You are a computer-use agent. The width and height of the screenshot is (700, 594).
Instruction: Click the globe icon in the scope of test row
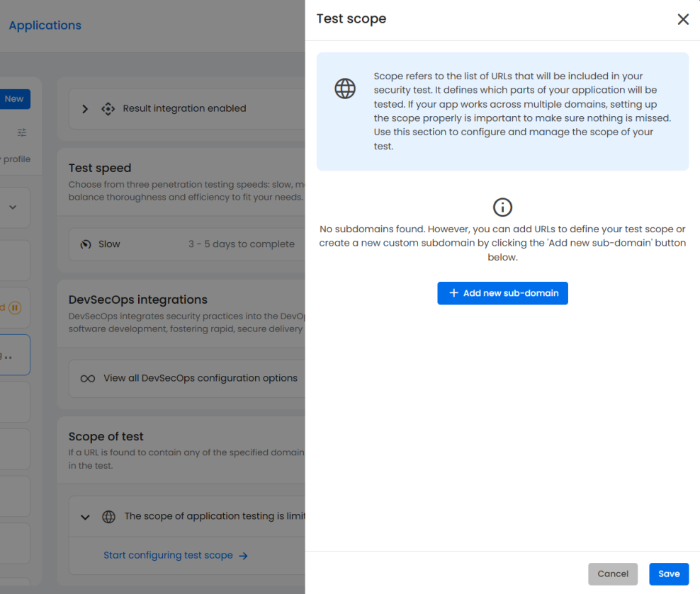(x=109, y=517)
